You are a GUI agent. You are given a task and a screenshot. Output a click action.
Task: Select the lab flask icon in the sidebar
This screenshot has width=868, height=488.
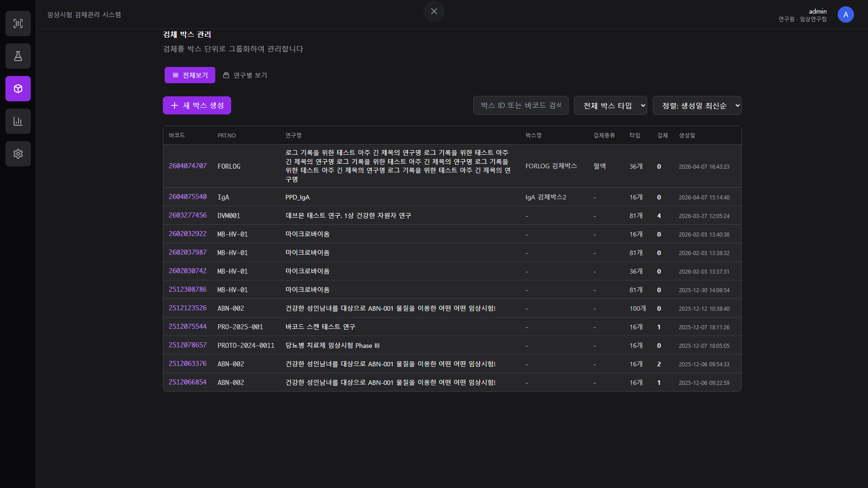coord(18,56)
